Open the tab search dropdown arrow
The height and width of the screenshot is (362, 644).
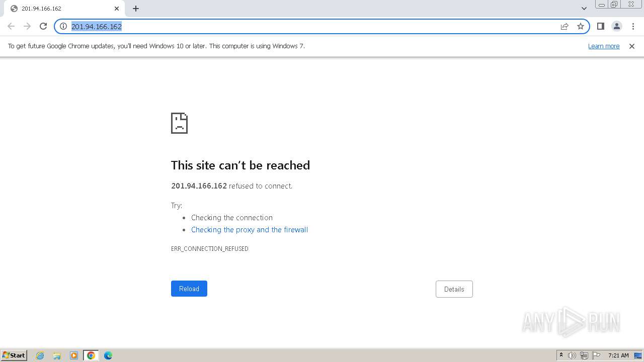584,9
